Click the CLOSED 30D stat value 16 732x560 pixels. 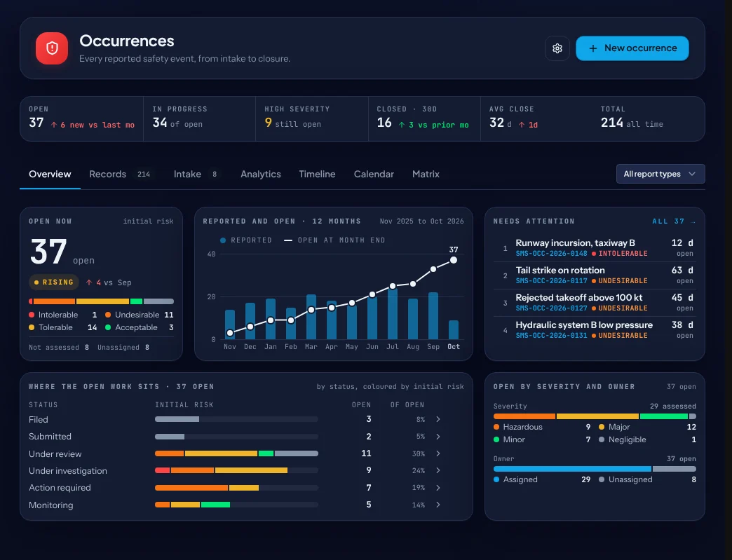pos(384,123)
